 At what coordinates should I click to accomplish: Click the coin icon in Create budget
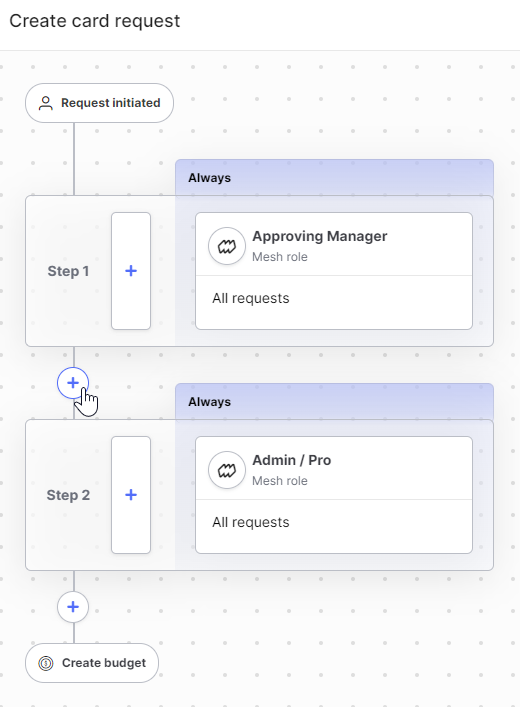click(x=46, y=663)
